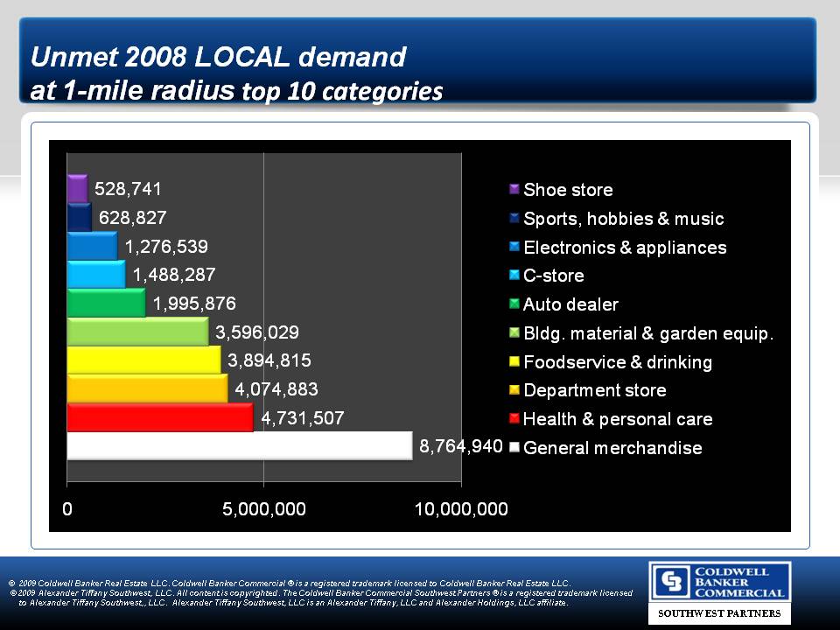Screen dimensions: 840x630
Task: Click the orange Department store legend marker
Action: click(x=514, y=390)
